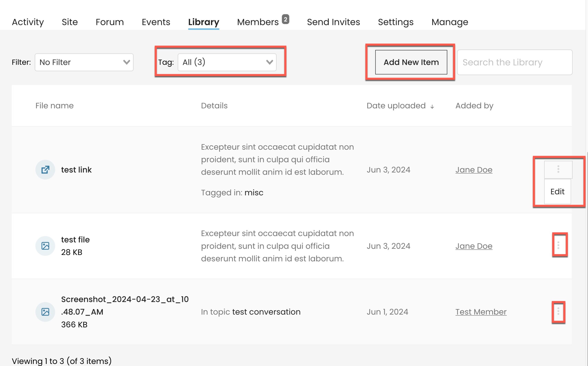Open the Settings tab

(x=396, y=22)
